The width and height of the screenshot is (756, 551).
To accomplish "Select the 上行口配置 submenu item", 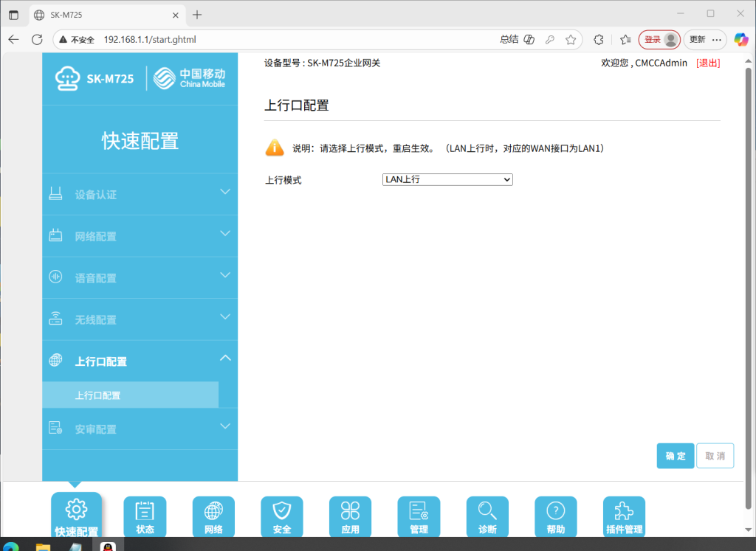I will pos(130,395).
